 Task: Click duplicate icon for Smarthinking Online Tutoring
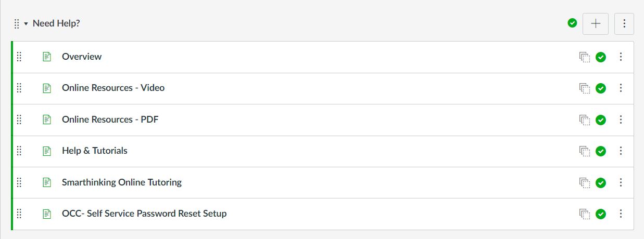point(585,182)
